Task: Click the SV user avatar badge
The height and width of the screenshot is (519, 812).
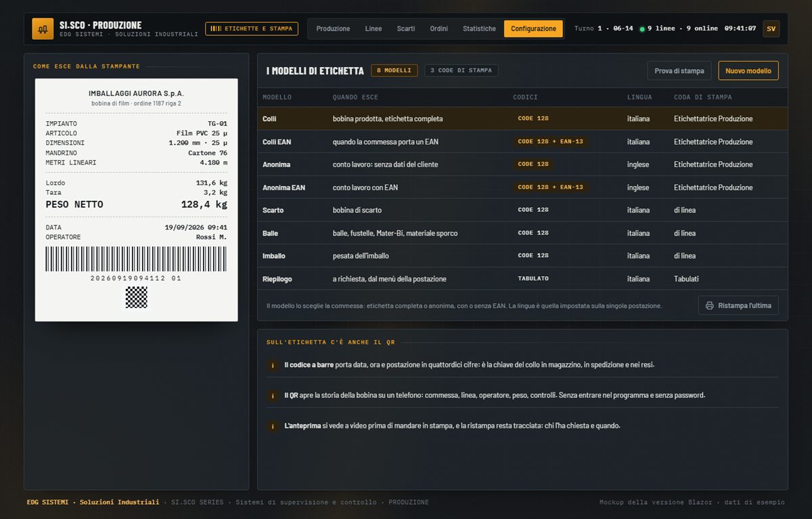Action: point(771,28)
